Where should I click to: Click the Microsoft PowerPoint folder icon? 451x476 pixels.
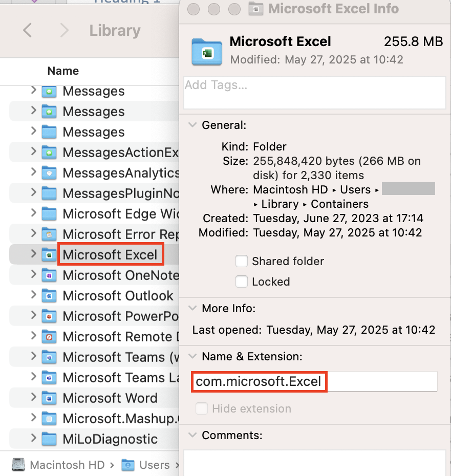pos(49,316)
